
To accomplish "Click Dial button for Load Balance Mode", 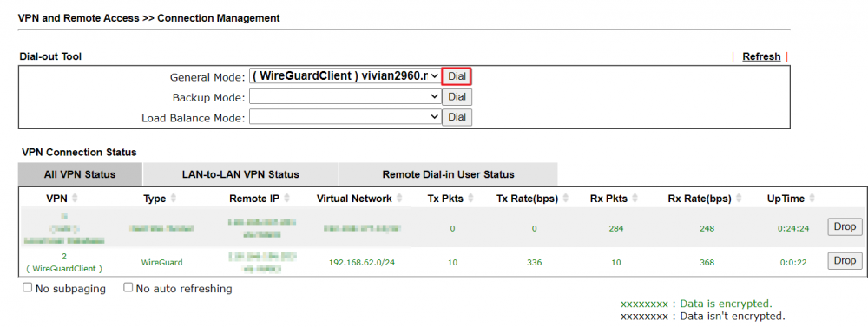I will (x=457, y=117).
